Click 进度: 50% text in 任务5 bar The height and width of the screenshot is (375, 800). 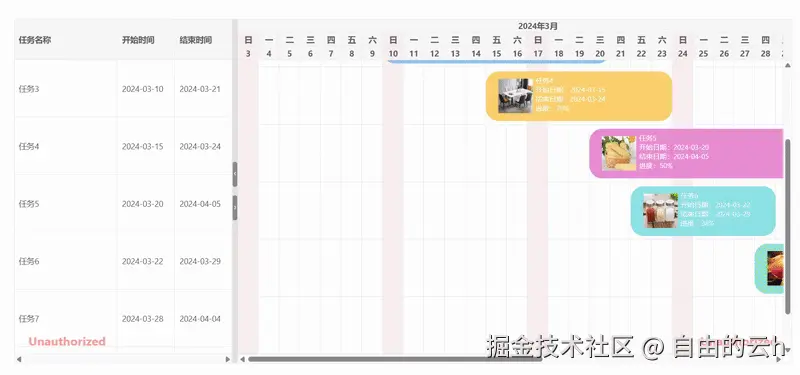point(656,166)
